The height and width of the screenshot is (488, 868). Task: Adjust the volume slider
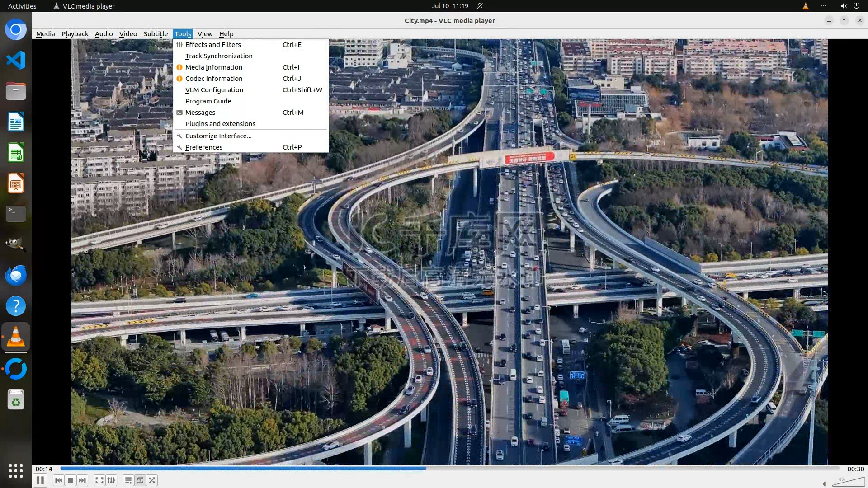point(848,483)
